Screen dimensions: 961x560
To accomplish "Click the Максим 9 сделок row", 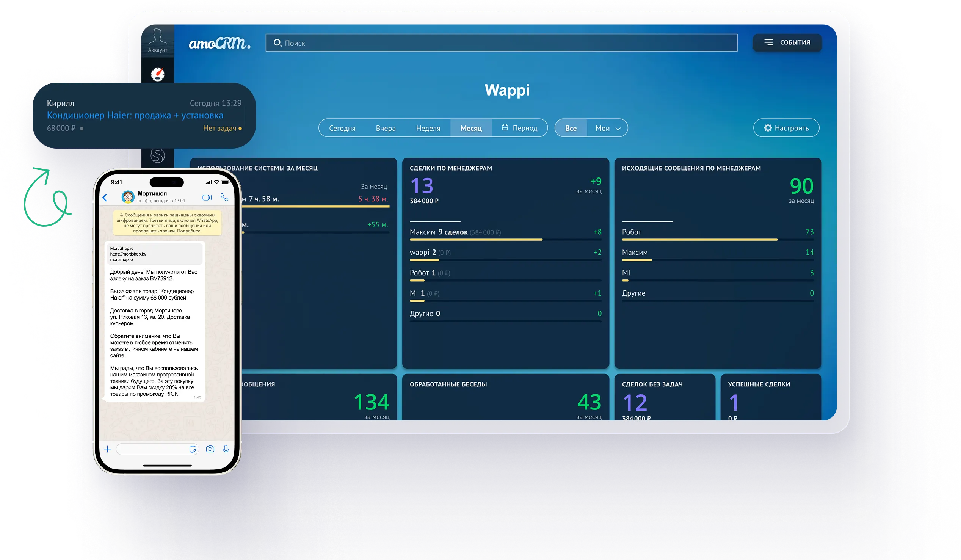I will (505, 234).
